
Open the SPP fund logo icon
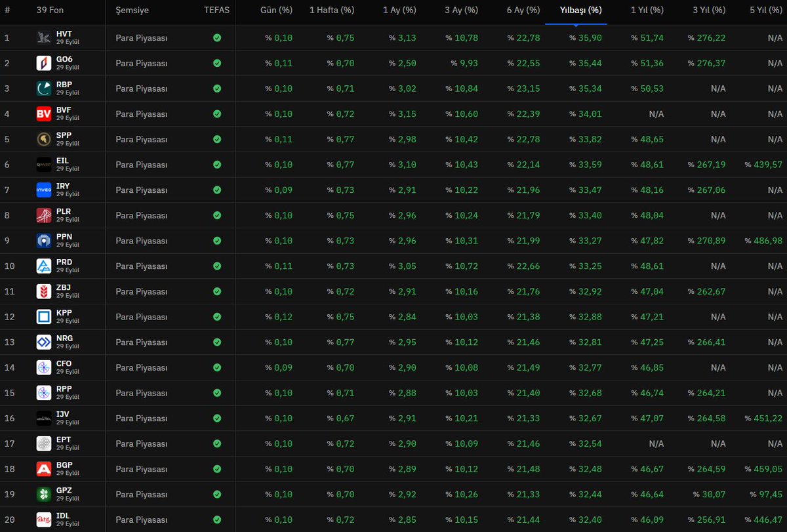(44, 139)
